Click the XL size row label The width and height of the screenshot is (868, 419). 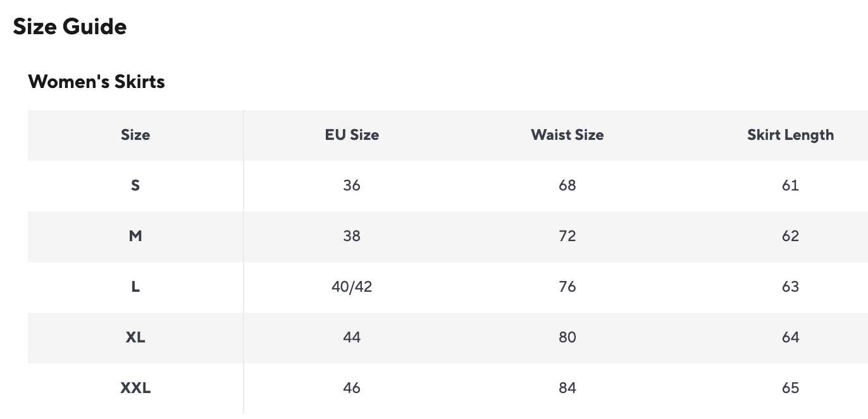point(135,337)
